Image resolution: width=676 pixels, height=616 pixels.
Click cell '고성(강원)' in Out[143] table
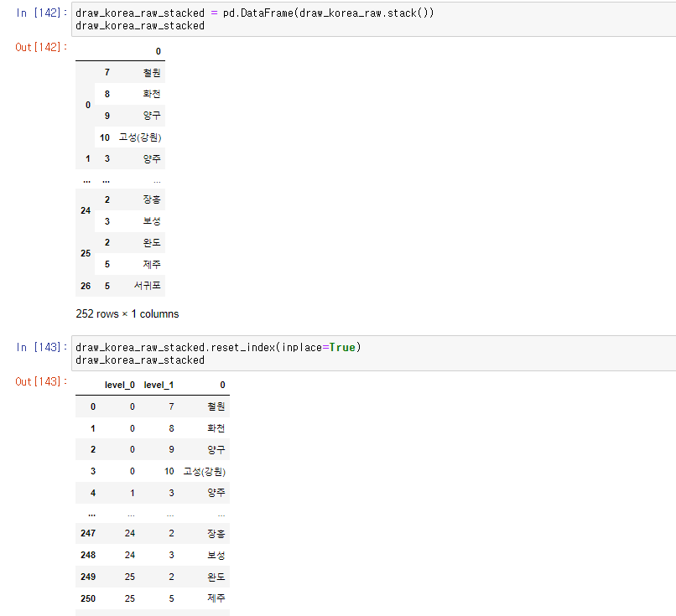205,471
